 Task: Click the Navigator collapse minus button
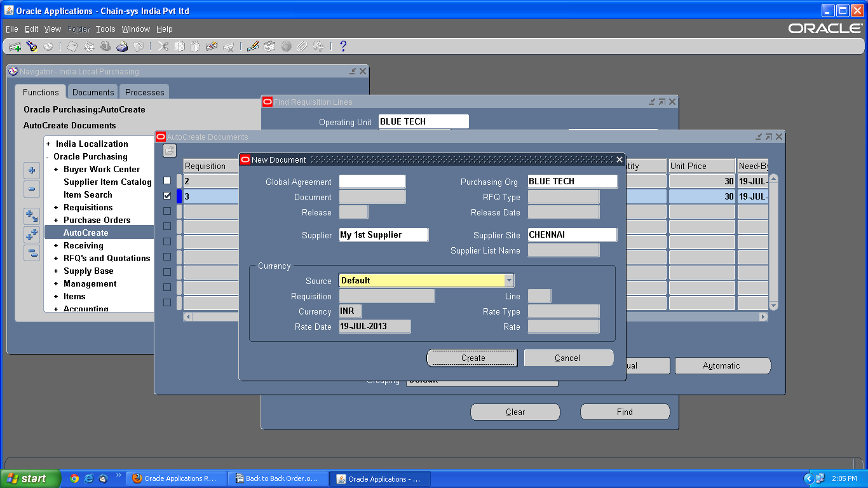(32, 189)
